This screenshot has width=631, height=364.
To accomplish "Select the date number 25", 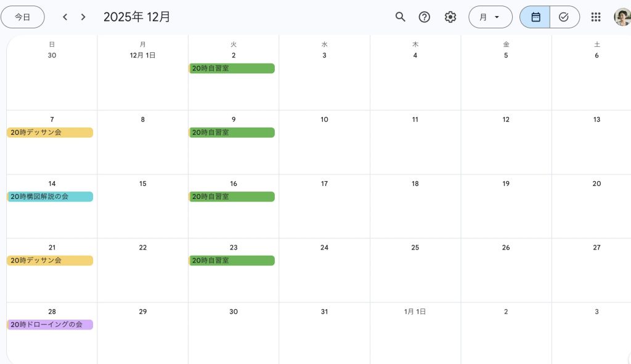I will (x=415, y=248).
